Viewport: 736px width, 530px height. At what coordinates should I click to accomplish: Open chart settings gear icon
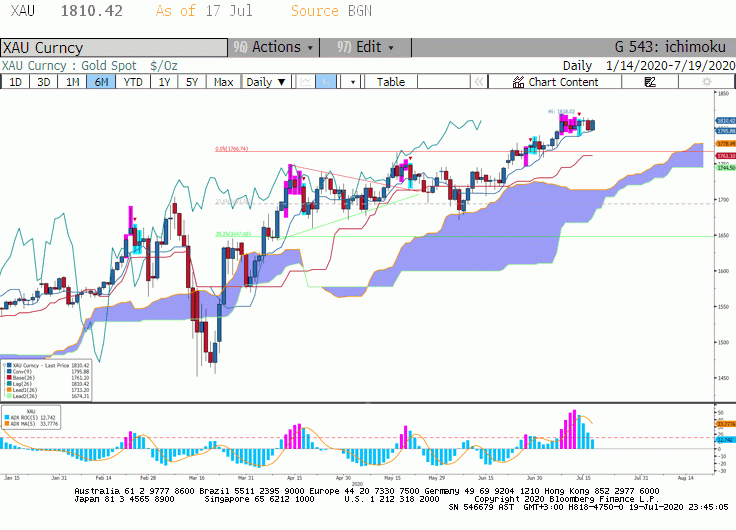pyautogui.click(x=706, y=82)
